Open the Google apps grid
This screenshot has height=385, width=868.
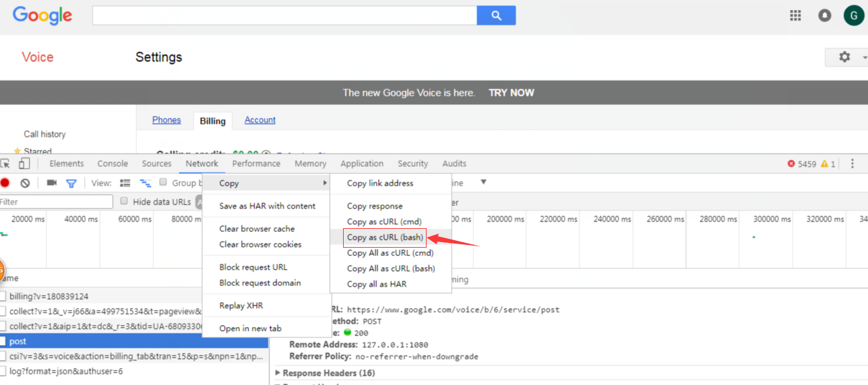(795, 15)
